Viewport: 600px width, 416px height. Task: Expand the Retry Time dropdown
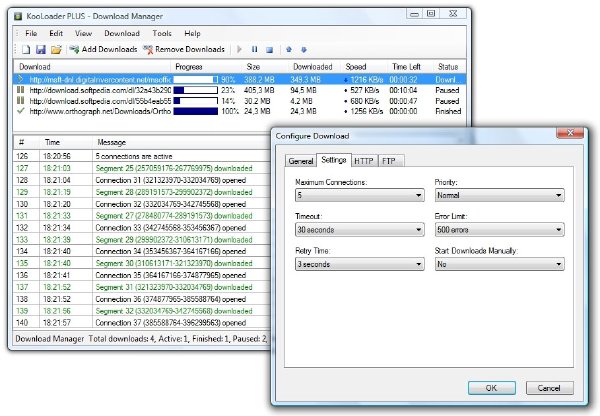360,264
